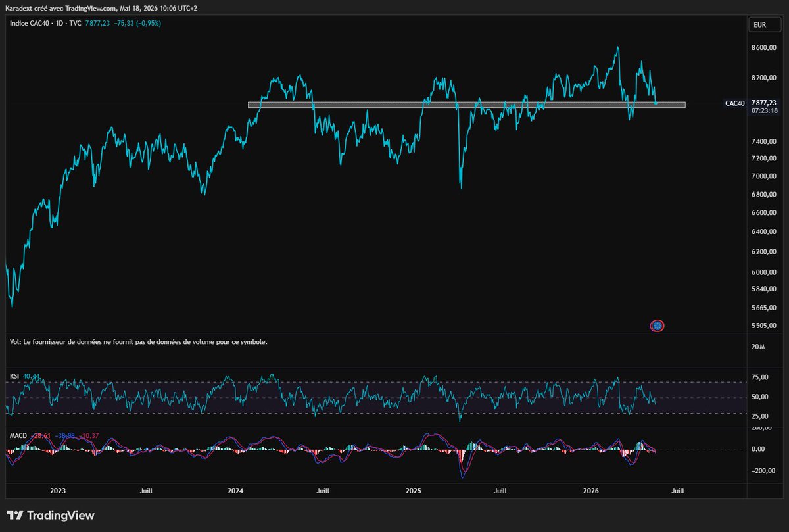Click the red-circled event icon below the chart
The height and width of the screenshot is (532, 789).
pyautogui.click(x=657, y=325)
